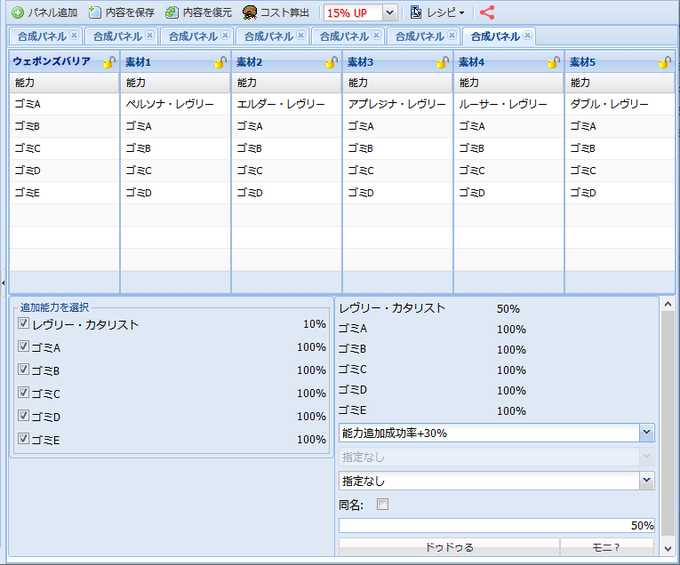Uncheck the ゴミE additional ability checkbox
Screen dimensions: 680x565
tap(23, 438)
